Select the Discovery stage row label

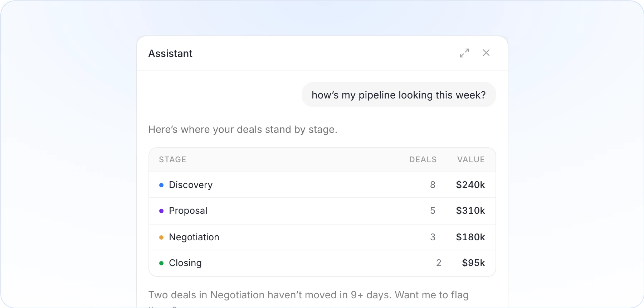click(x=191, y=185)
